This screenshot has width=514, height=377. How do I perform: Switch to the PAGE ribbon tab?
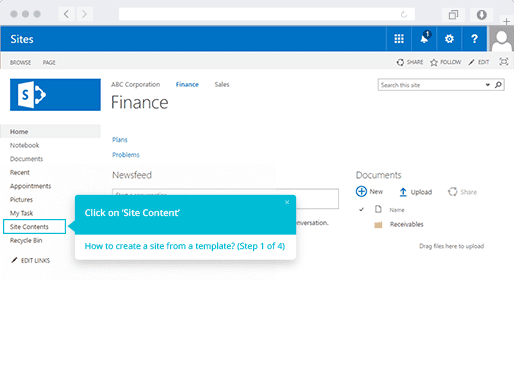click(49, 62)
